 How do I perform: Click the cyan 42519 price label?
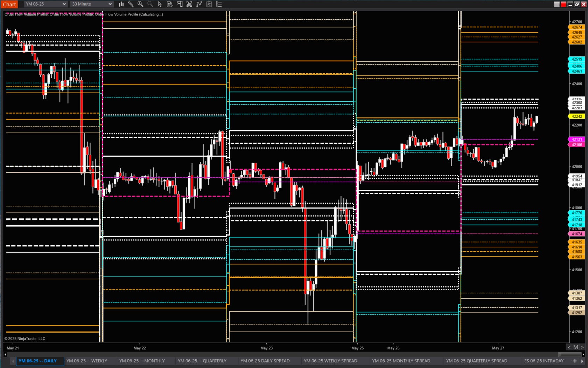pos(576,59)
